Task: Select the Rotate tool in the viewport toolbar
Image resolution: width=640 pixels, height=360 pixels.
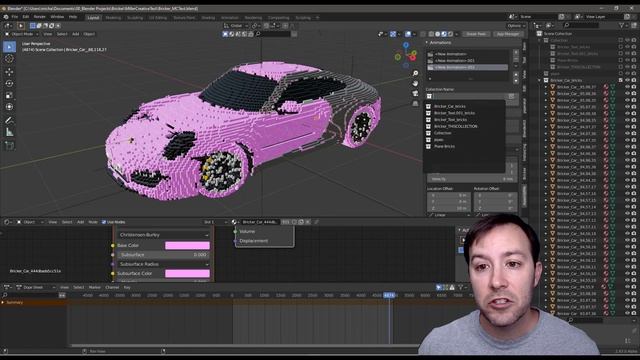Action: [x=9, y=84]
